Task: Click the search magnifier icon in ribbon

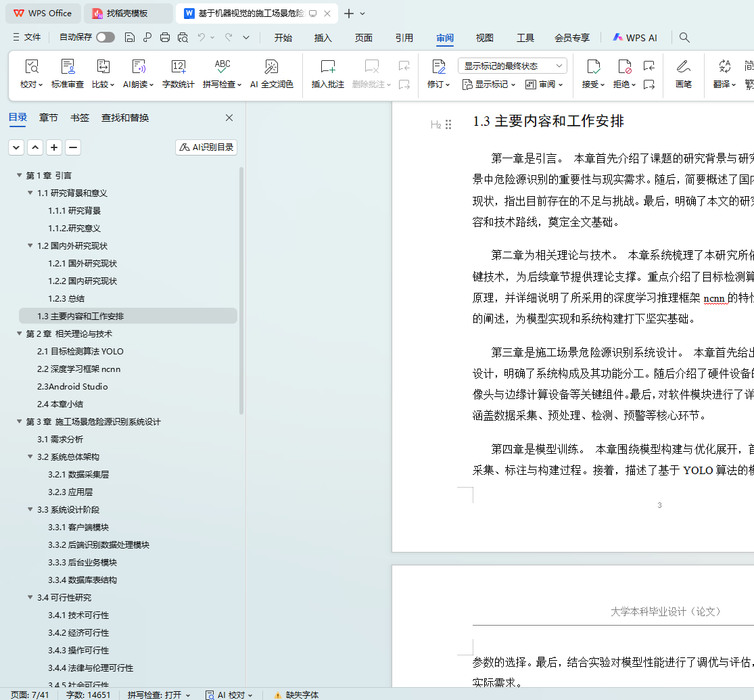Action: click(x=684, y=38)
